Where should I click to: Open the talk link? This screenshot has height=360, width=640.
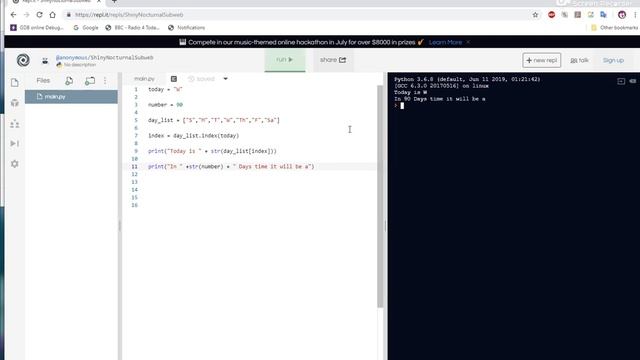click(x=580, y=60)
